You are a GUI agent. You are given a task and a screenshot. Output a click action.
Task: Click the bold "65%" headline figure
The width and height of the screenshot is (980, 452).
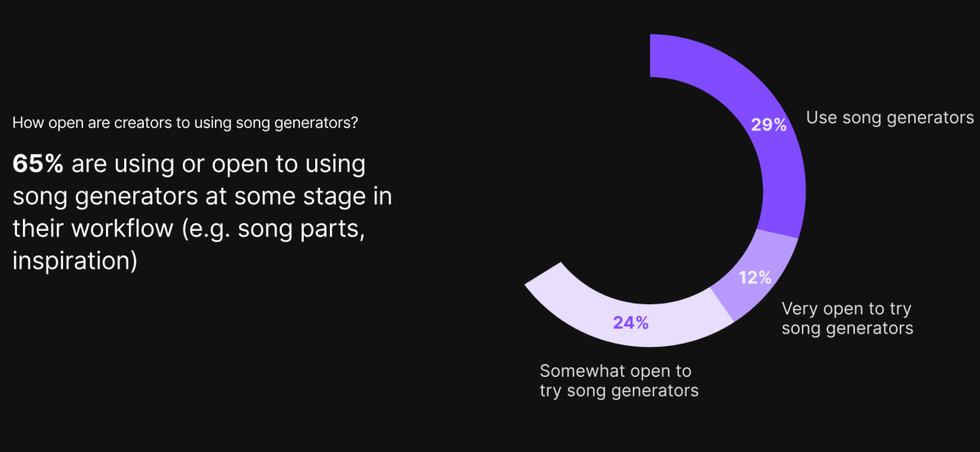(x=38, y=164)
